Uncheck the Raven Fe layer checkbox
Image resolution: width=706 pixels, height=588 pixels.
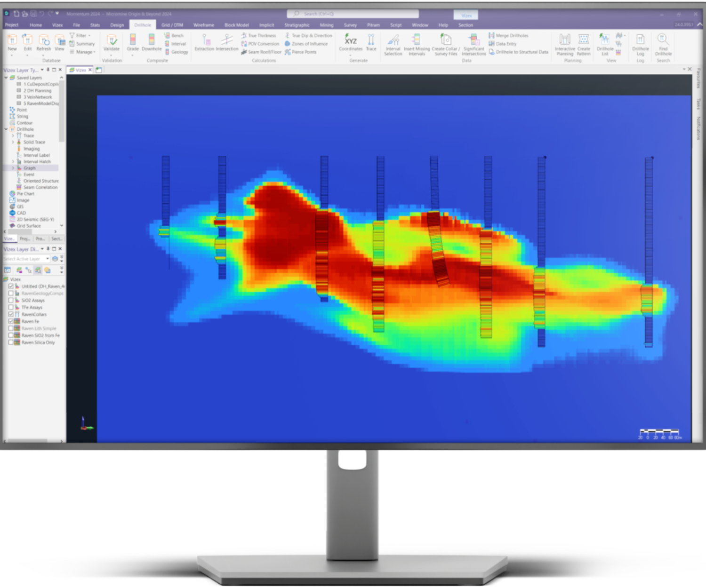tap(11, 321)
